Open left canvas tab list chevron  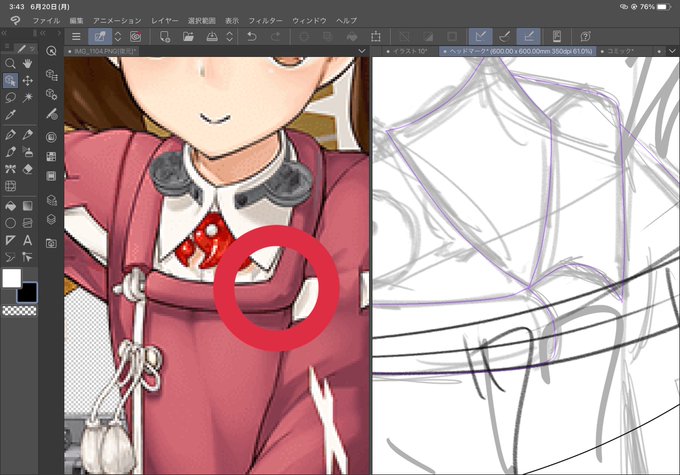pos(362,51)
